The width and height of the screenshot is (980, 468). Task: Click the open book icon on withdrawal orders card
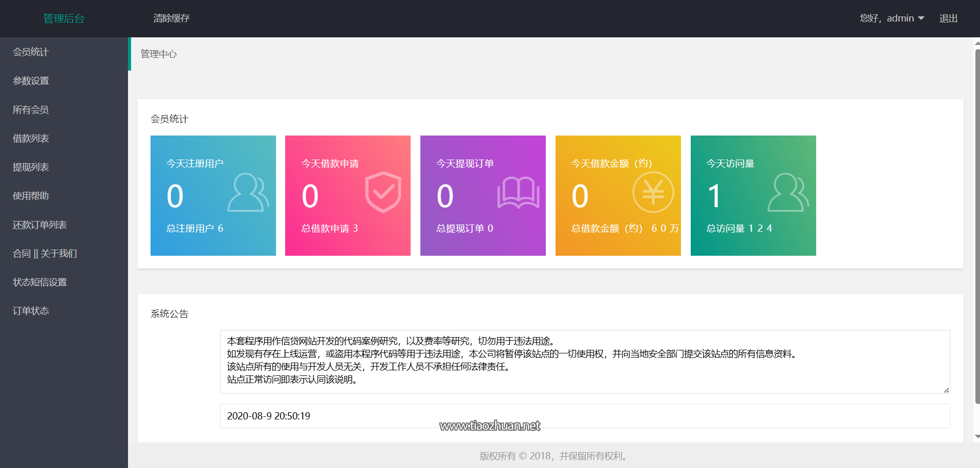click(x=518, y=193)
